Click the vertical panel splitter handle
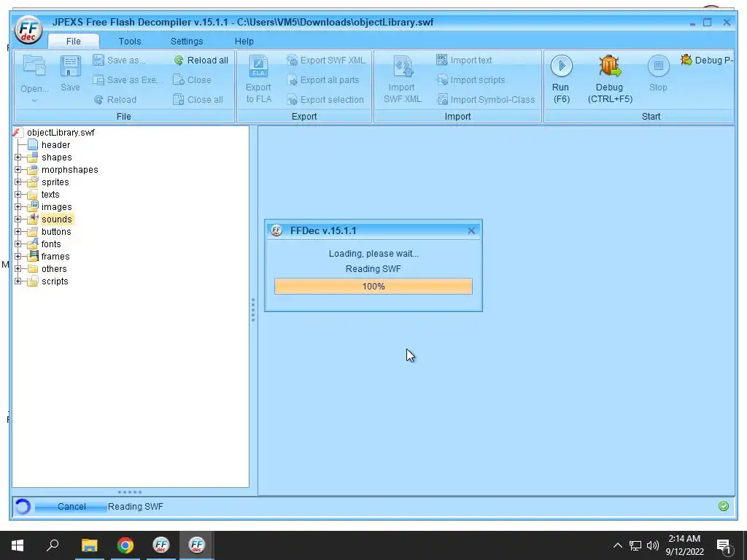This screenshot has width=747, height=560. pos(253,309)
